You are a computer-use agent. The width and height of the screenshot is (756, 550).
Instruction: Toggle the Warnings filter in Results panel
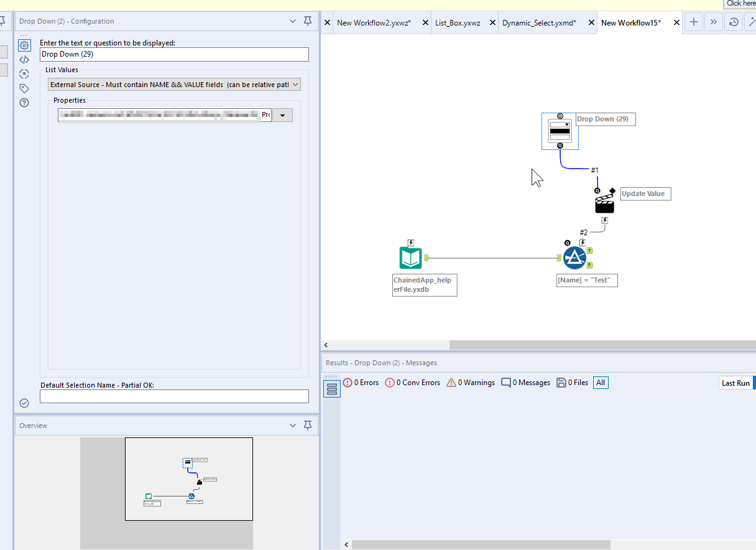pos(471,382)
